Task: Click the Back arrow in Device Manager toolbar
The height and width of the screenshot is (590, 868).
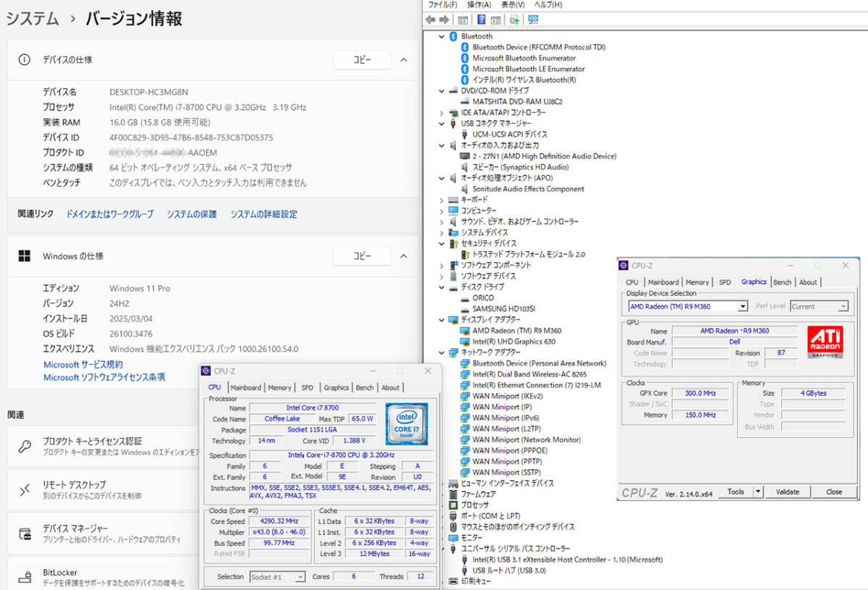Action: tap(431, 20)
